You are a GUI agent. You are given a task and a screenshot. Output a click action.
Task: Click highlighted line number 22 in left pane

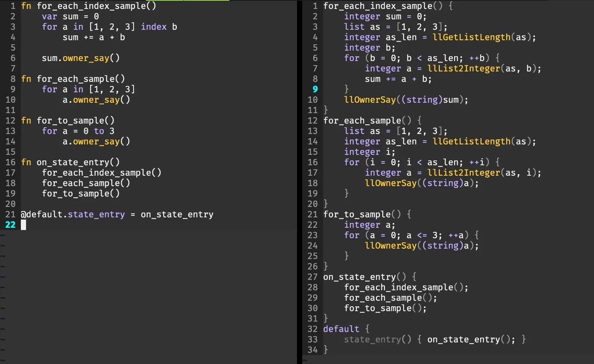[x=10, y=225]
